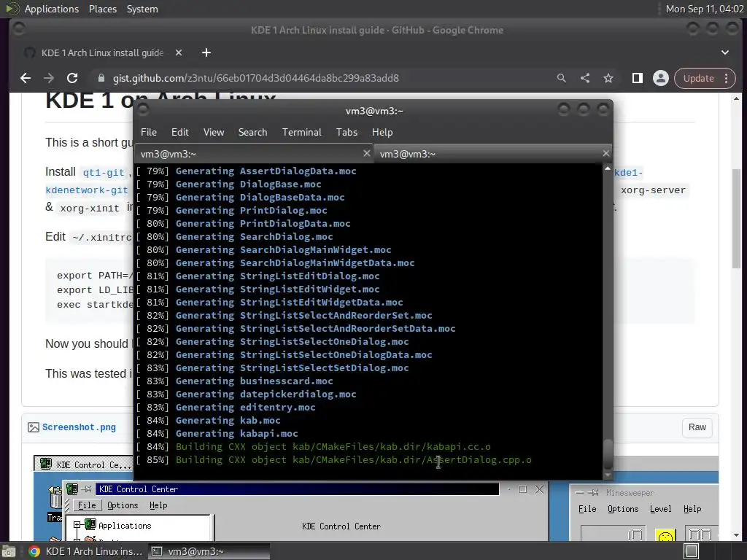Viewport: 747px width, 560px height.
Task: Open the terminal Search menu
Action: pyautogui.click(x=252, y=133)
